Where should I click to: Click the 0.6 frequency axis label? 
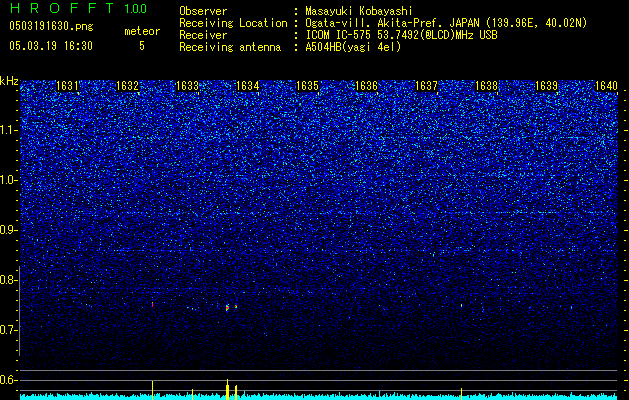[x=8, y=380]
